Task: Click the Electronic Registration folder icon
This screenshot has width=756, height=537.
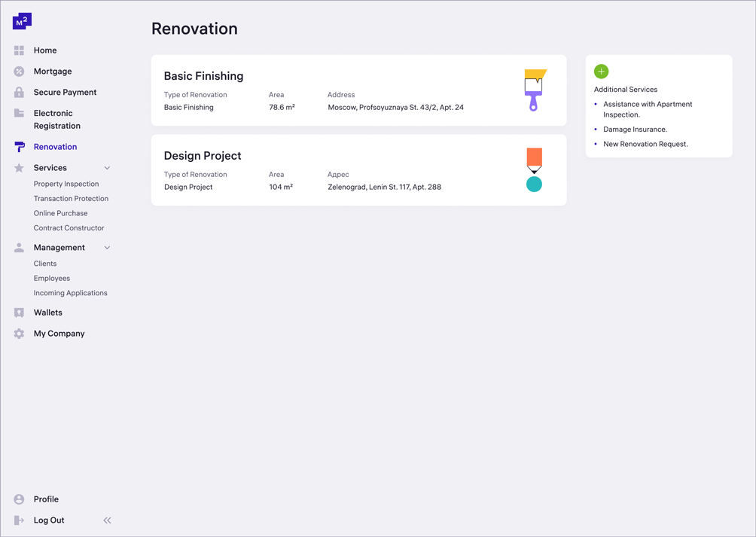Action: (x=19, y=113)
